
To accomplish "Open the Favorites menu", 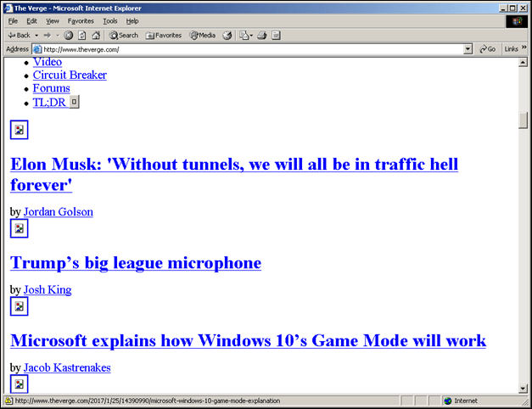I will 81,21.
